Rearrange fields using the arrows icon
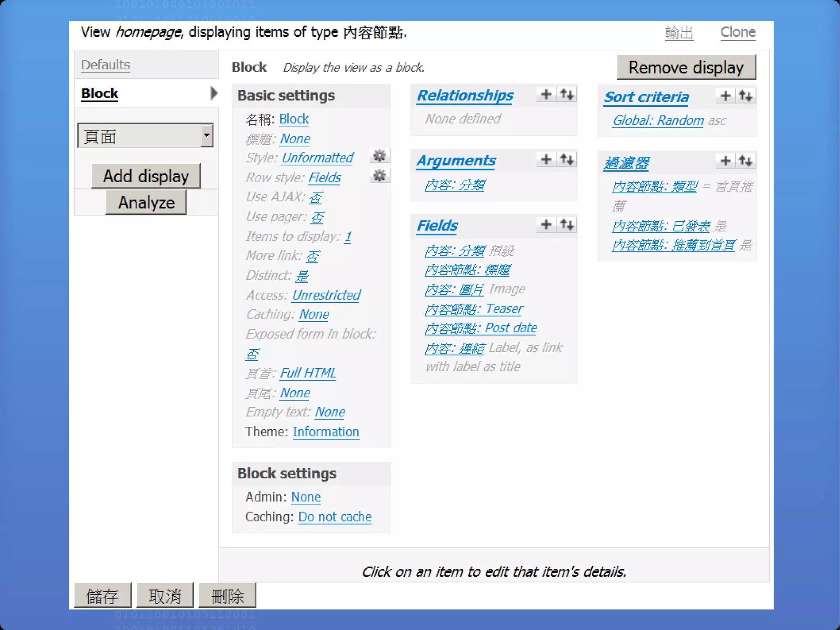Screen dimensions: 840x630 (567, 225)
